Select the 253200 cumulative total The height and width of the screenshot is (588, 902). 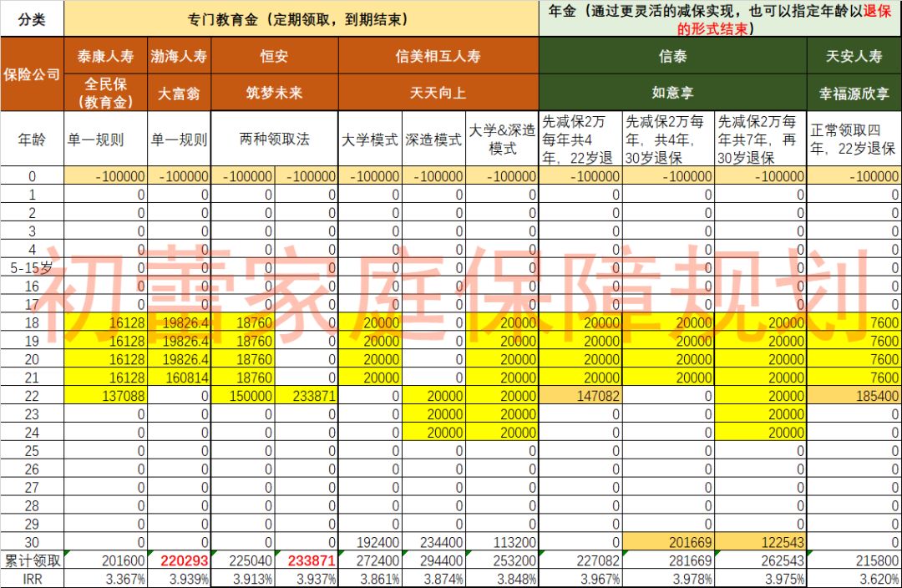tap(502, 560)
